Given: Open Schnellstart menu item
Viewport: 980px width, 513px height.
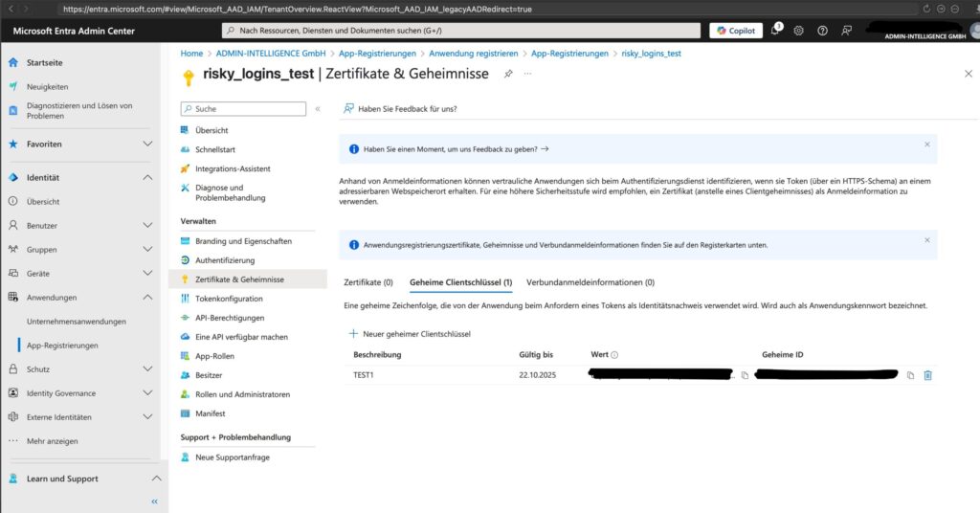Looking at the screenshot, I should pyautogui.click(x=215, y=150).
